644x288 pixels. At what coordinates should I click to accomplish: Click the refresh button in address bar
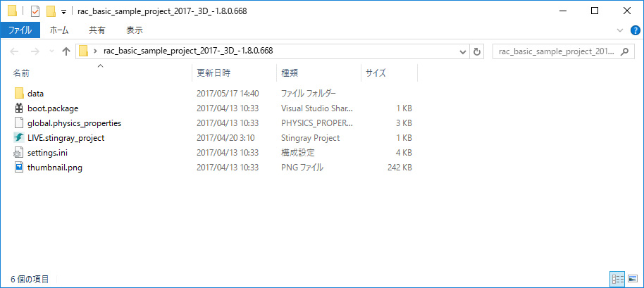coord(477,51)
